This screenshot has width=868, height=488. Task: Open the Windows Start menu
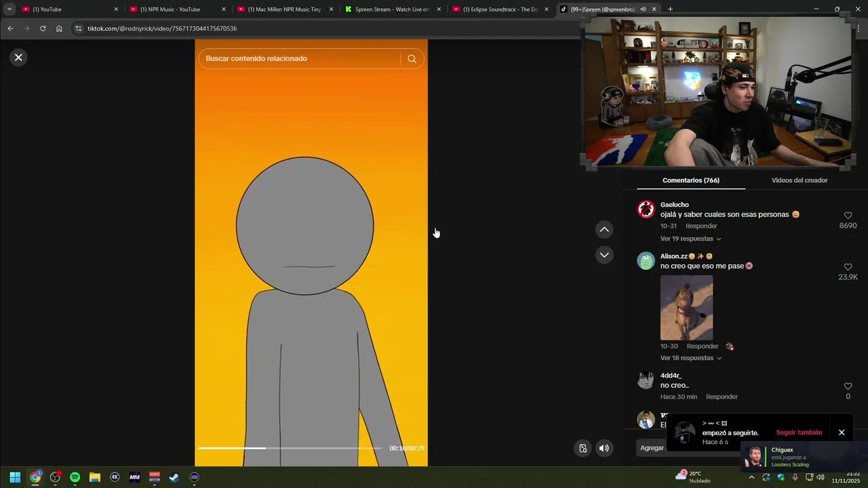pyautogui.click(x=15, y=477)
